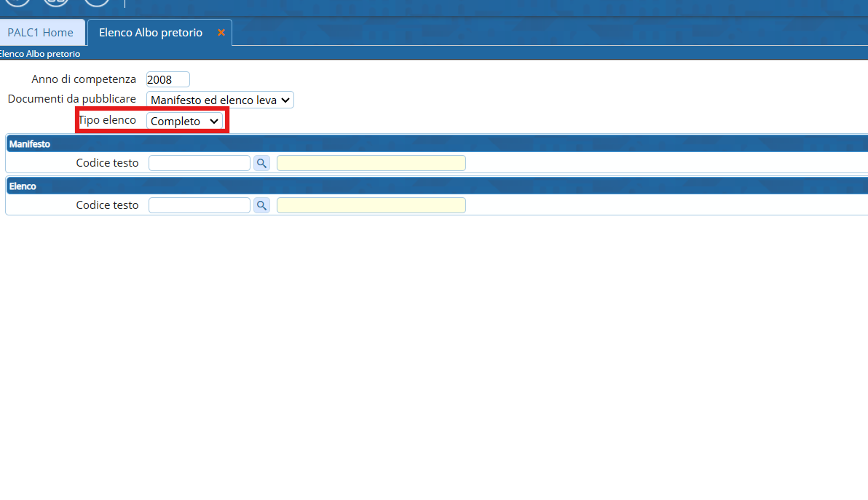Focus the Anno di competenza field
This screenshot has height=500, width=868.
coord(167,79)
